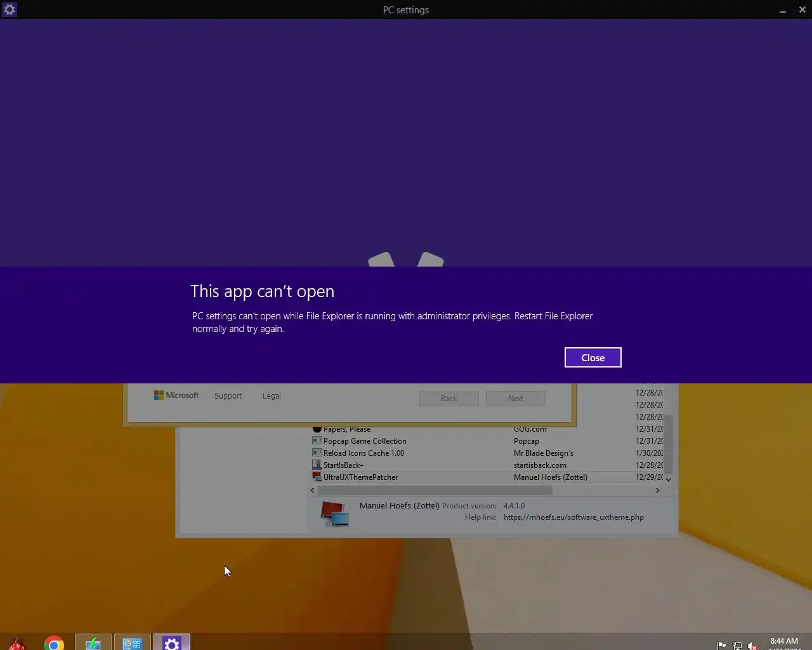Click the horizontal scrollbar left arrow

312,490
